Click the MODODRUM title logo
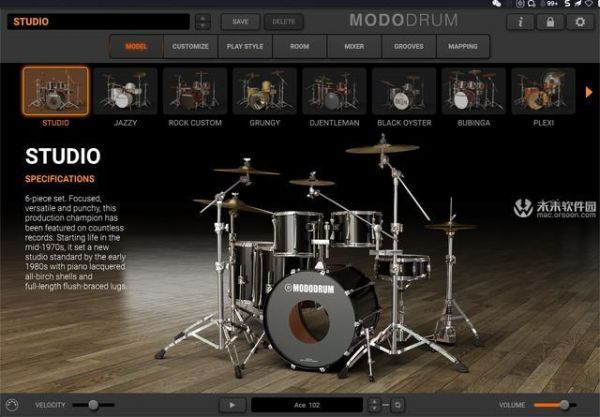Image resolution: width=600 pixels, height=417 pixels. point(403,20)
